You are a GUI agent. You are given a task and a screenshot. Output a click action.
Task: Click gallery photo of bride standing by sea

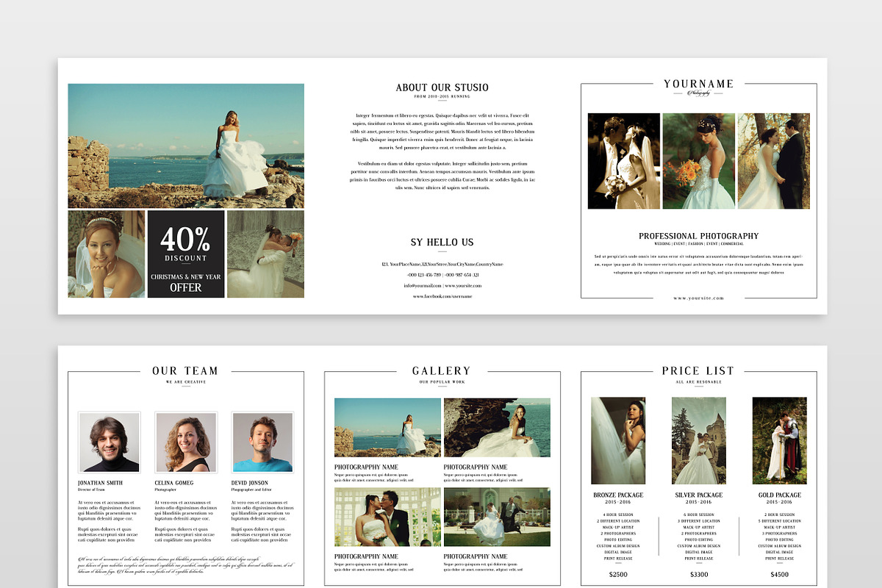pos(387,428)
